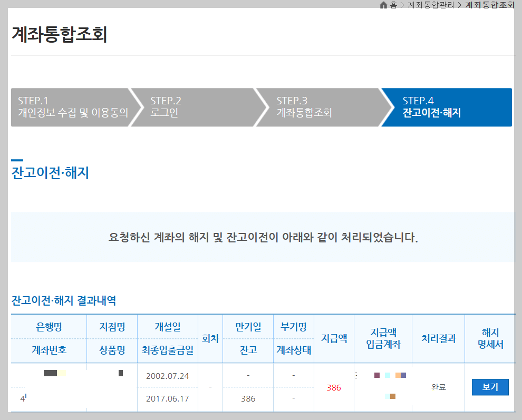This screenshot has width=522, height=420.
Task: Click the 개설일 date 2002.07.24
Action: [x=167, y=375]
